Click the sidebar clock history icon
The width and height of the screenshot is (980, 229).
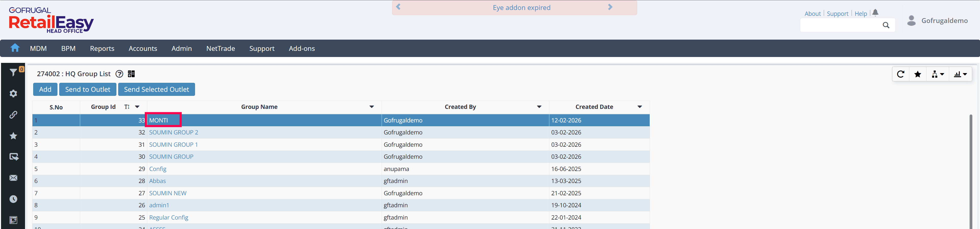[13, 199]
